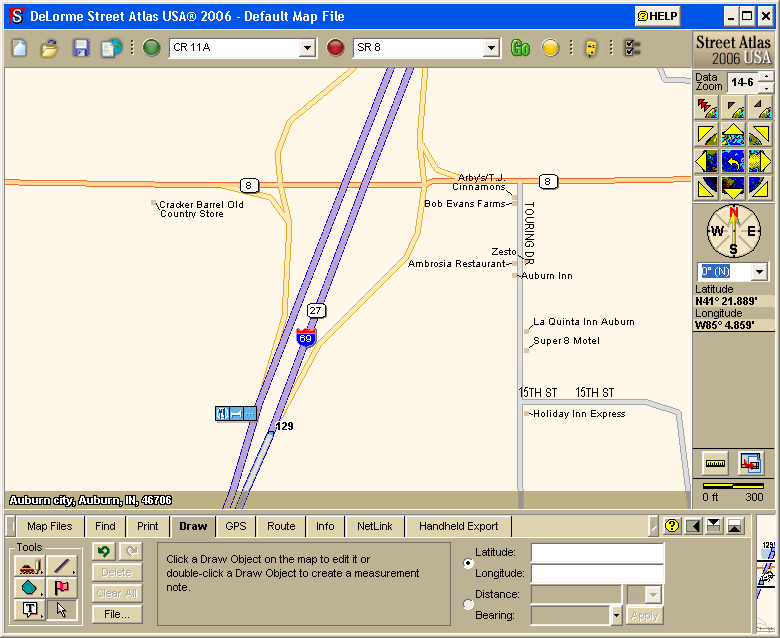Click the yellow question mark tab help

(x=672, y=526)
